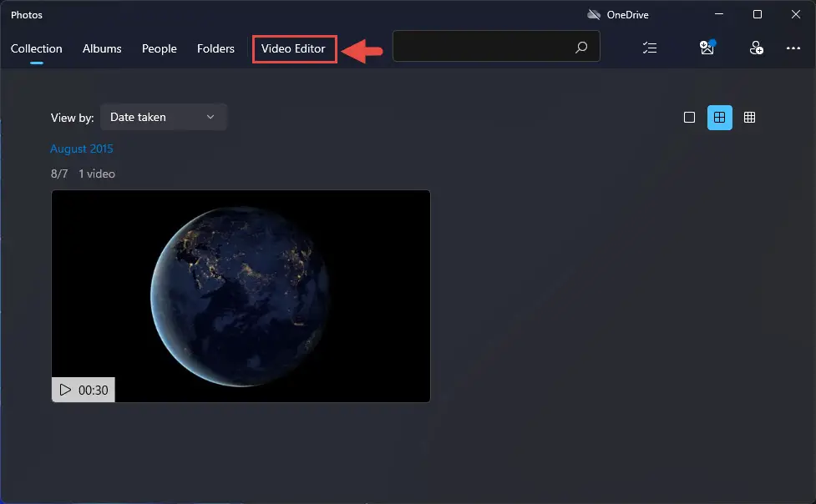Open the People tab
The width and height of the screenshot is (816, 504).
click(x=160, y=48)
